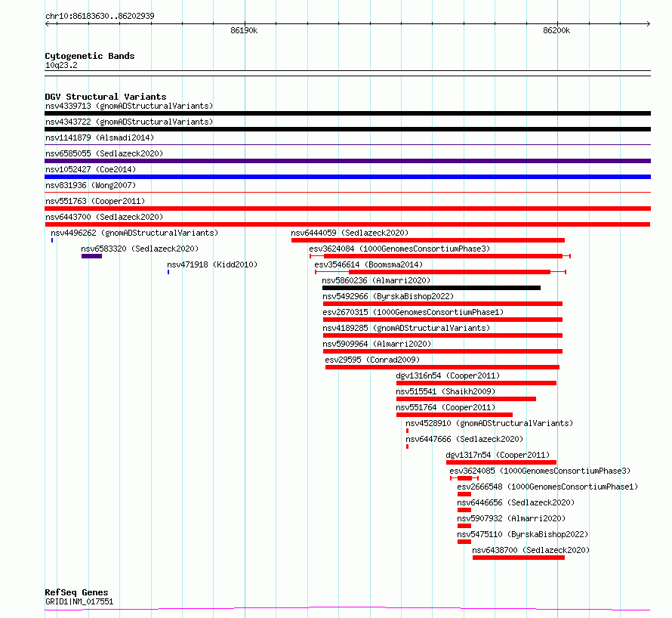672x618 pixels.
Task: Select esv3546614 (Boomsma2014) label
Action: [x=368, y=264]
